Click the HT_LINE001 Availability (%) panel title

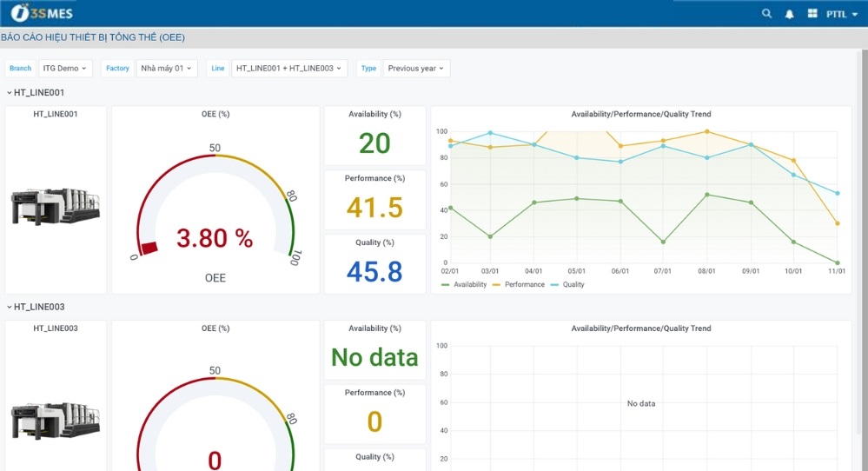374,114
